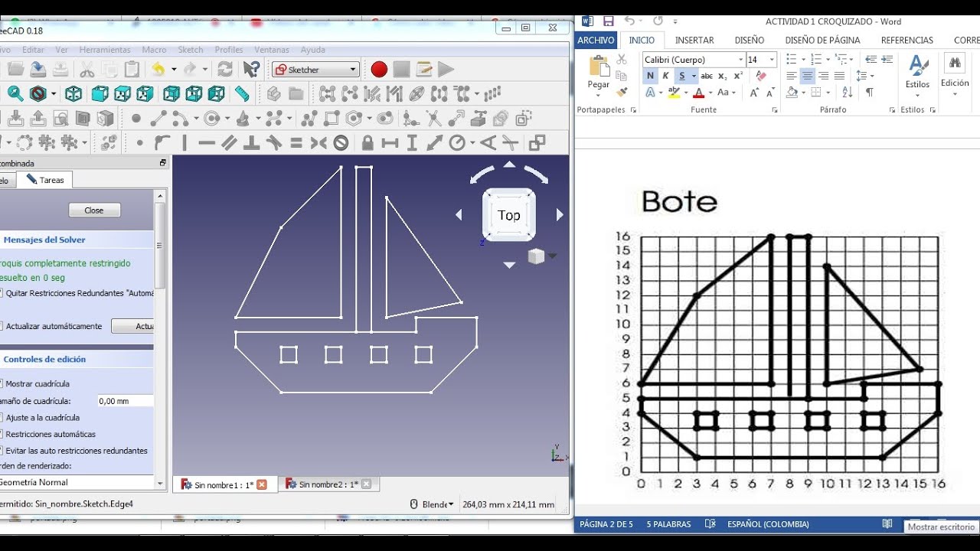This screenshot has height=551, width=980.
Task: Apply the equal constraint
Action: (x=296, y=142)
